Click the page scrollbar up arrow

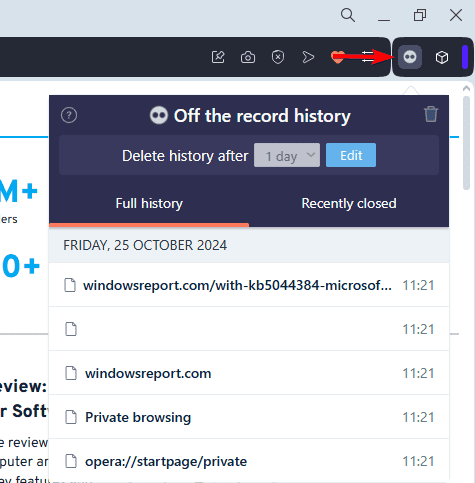(466, 88)
